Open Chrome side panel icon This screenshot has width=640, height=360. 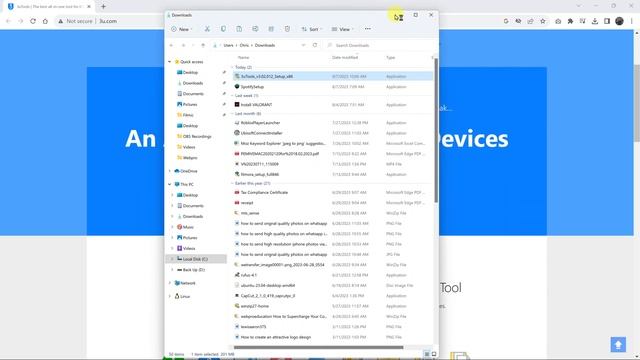(x=607, y=21)
